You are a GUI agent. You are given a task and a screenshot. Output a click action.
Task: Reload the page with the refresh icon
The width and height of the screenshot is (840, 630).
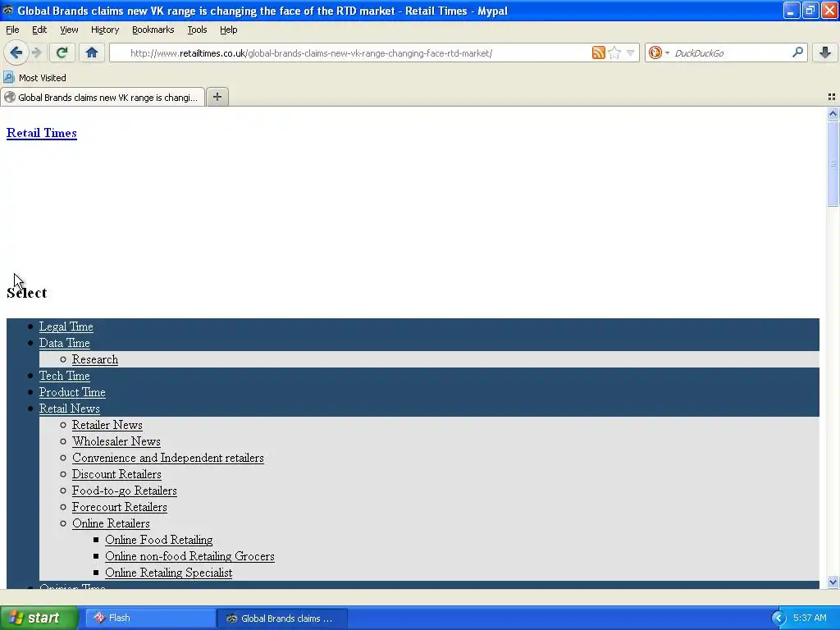62,52
